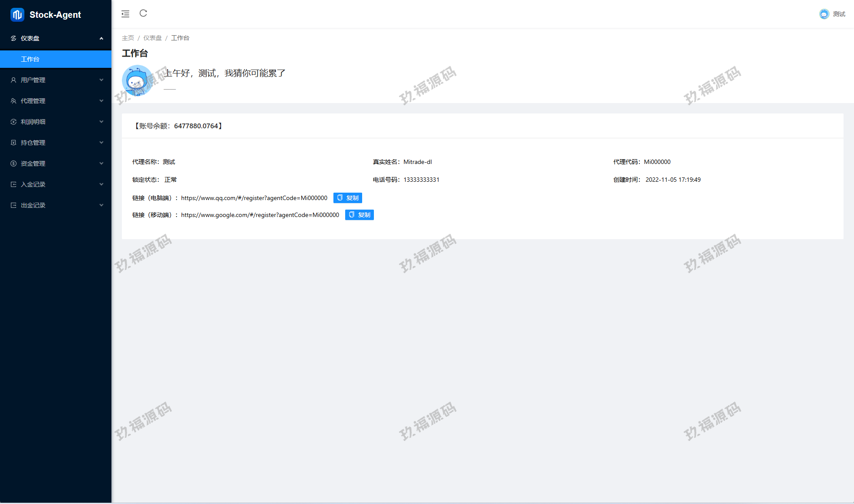The image size is (854, 504).
Task: Expand the 出金记录 submenu chevron
Action: point(101,205)
